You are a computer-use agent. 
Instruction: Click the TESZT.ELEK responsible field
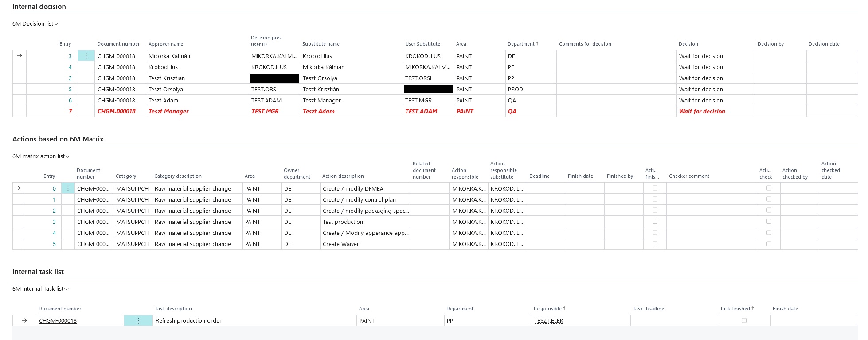pyautogui.click(x=548, y=320)
